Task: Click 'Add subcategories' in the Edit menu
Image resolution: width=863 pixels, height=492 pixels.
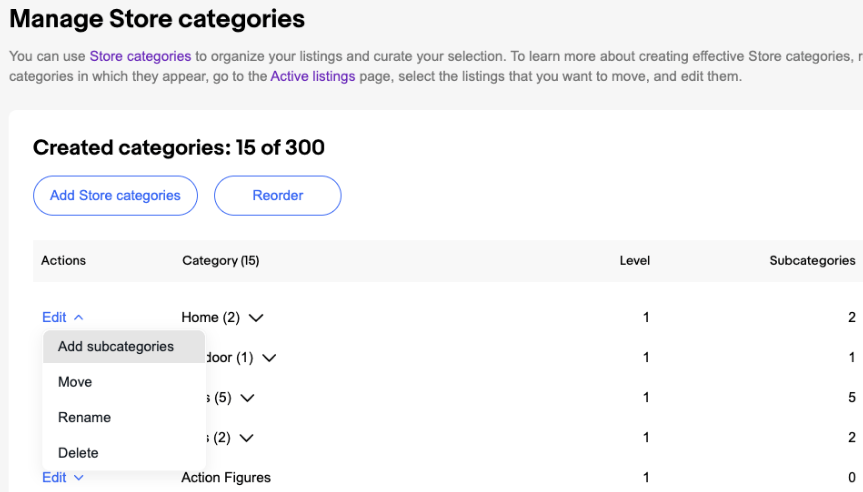Action: pos(116,347)
